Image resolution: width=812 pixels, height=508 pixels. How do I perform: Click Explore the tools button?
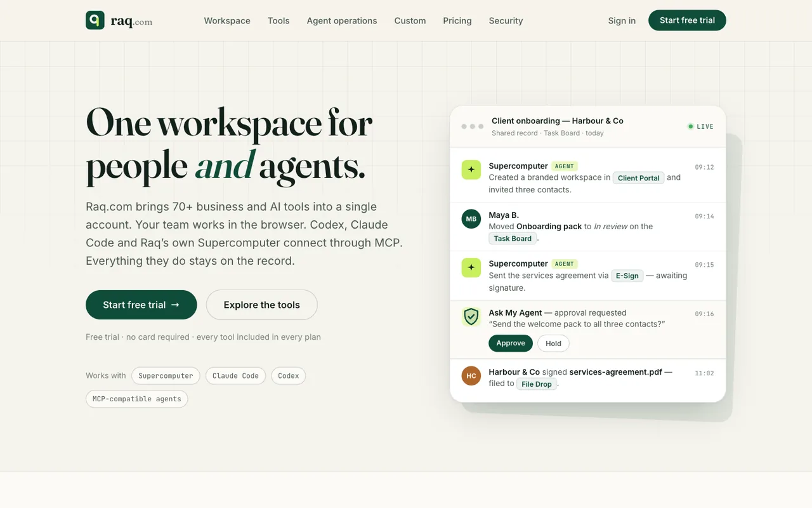tap(262, 305)
